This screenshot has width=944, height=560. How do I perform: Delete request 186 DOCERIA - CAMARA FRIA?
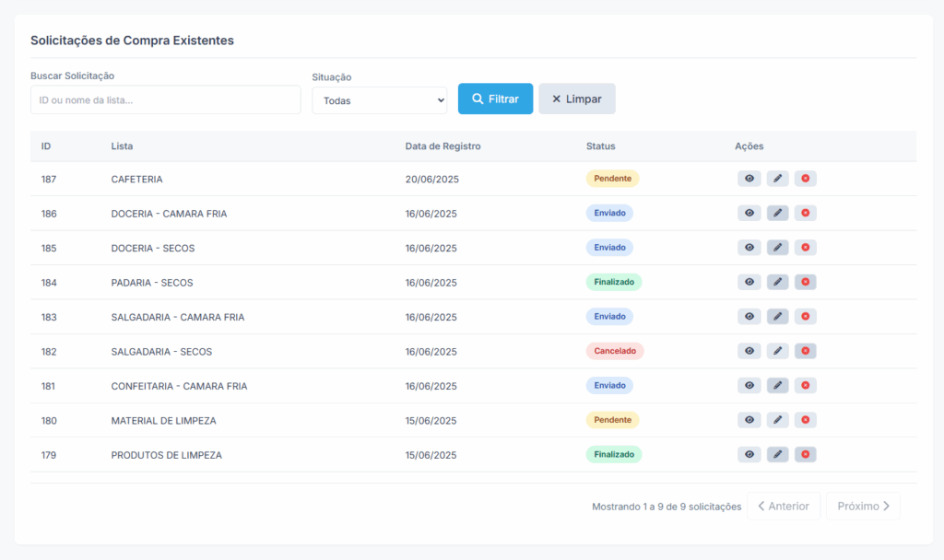[x=805, y=213]
